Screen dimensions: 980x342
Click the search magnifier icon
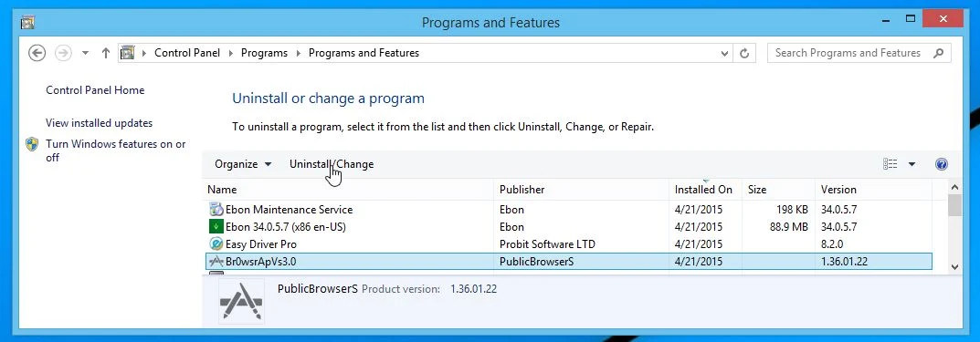pyautogui.click(x=938, y=53)
